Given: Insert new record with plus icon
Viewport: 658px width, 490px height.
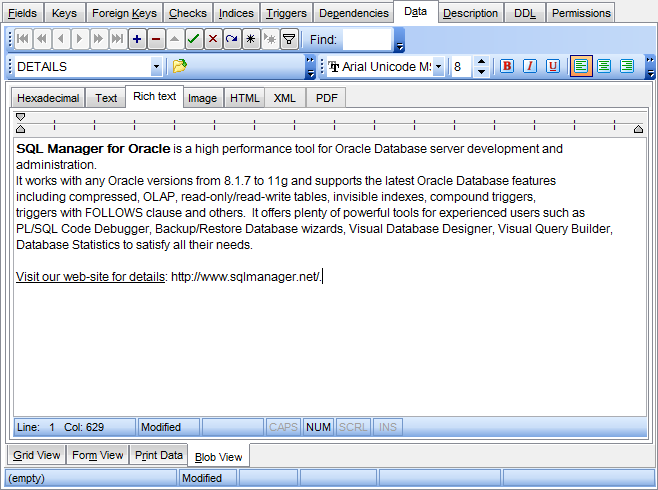Looking at the screenshot, I should (136, 39).
